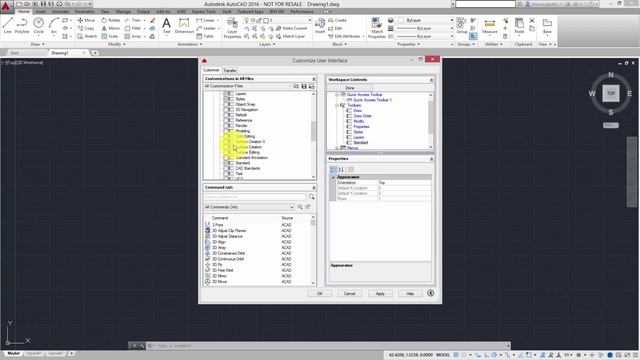Select the Arc drawing tool
The width and height of the screenshot is (640, 360).
point(53,26)
